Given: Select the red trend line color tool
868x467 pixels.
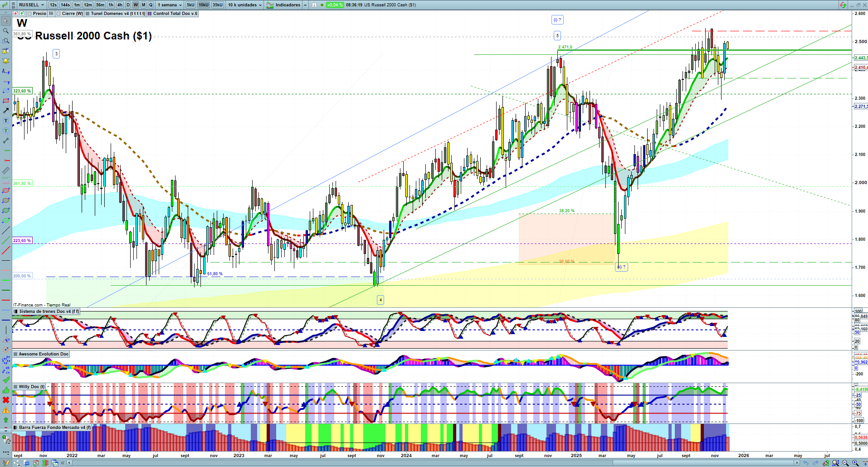Looking at the screenshot, I should click(6, 250).
